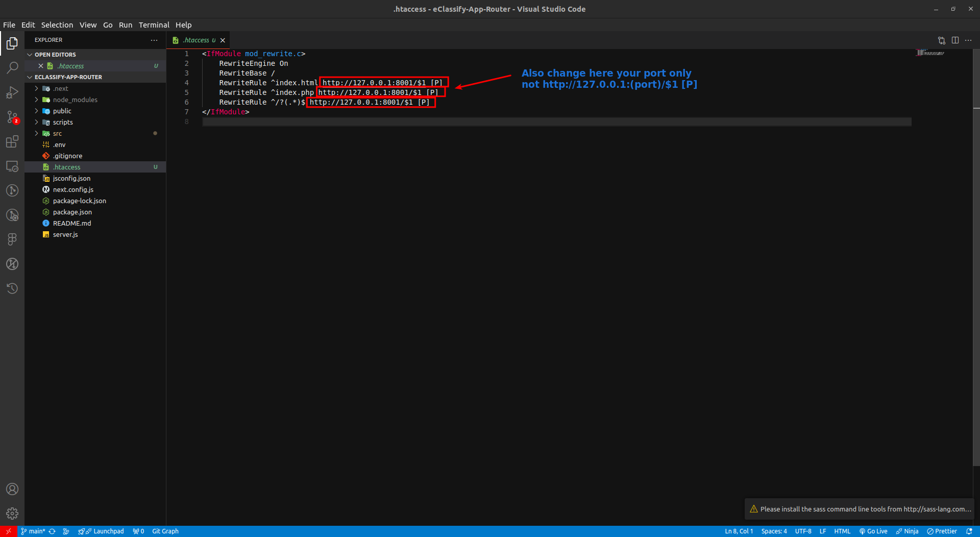Open the Extensions view
The image size is (980, 537).
coord(12,141)
